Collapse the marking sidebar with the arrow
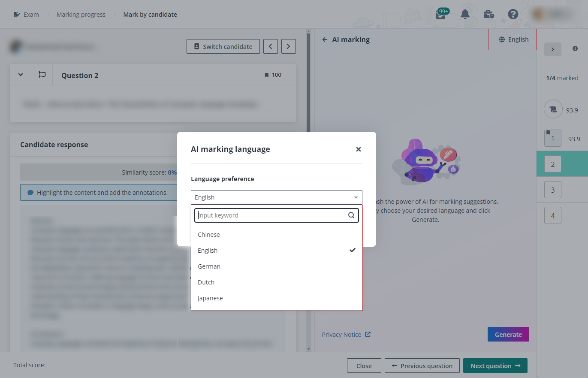Screen dimensions: 588x378 point(553,49)
